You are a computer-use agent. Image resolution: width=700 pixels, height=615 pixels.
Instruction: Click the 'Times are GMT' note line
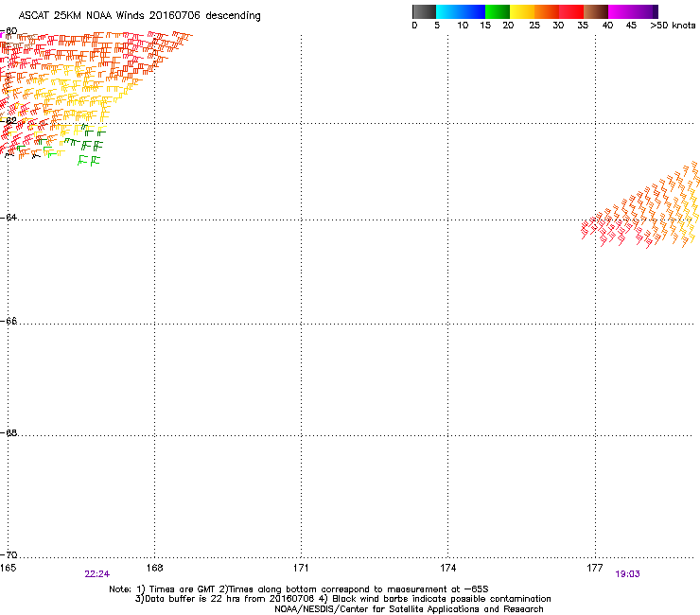tap(299, 589)
